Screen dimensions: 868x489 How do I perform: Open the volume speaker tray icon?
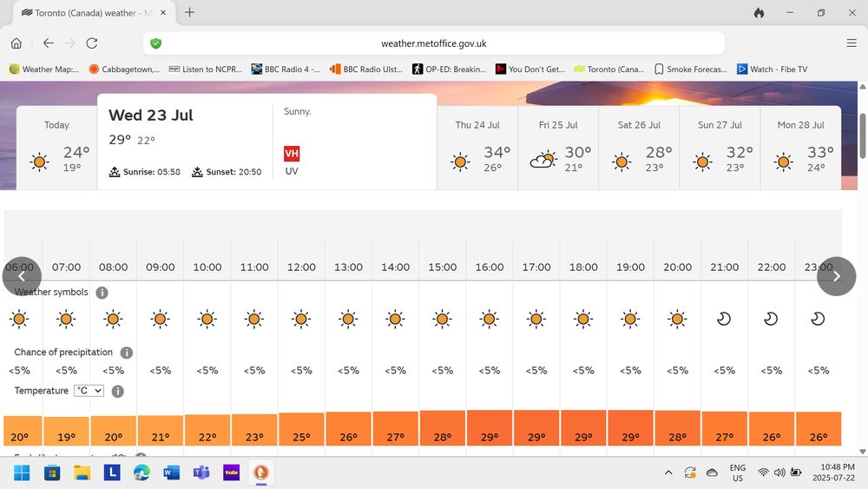(779, 473)
